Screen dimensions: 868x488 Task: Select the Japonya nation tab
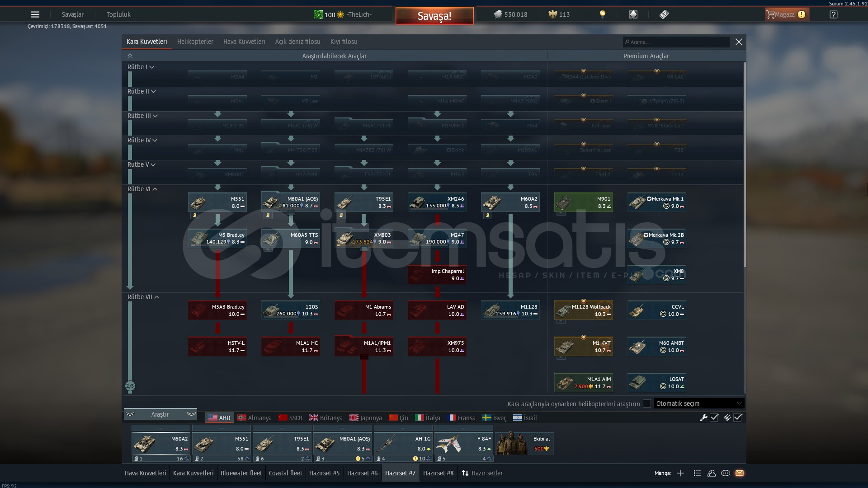click(x=366, y=418)
